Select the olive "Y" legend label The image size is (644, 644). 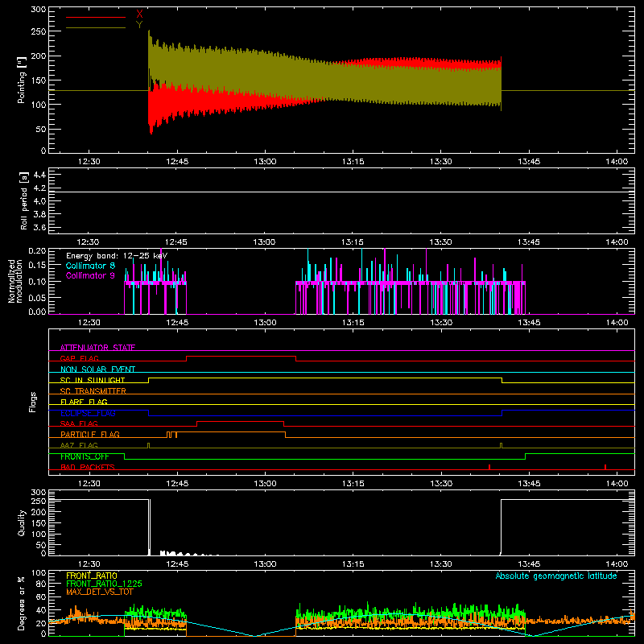pos(139,25)
